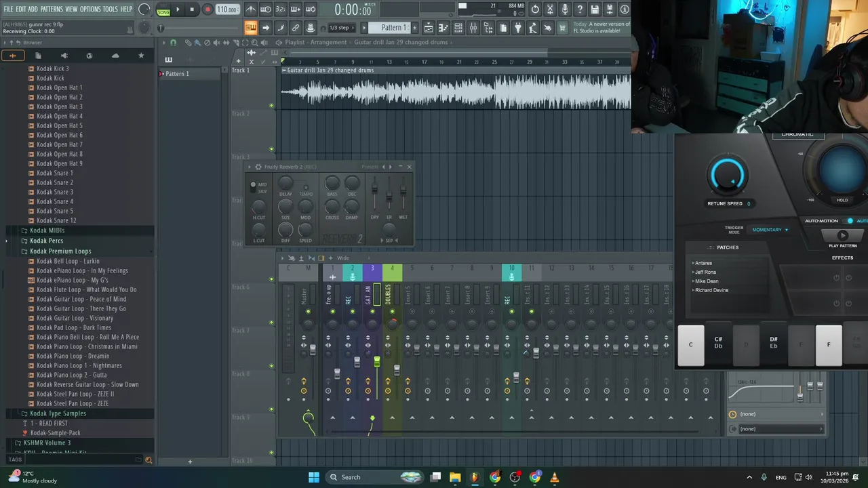Open the OPTIONS menu
The height and width of the screenshot is (488, 868).
pyautogui.click(x=90, y=9)
